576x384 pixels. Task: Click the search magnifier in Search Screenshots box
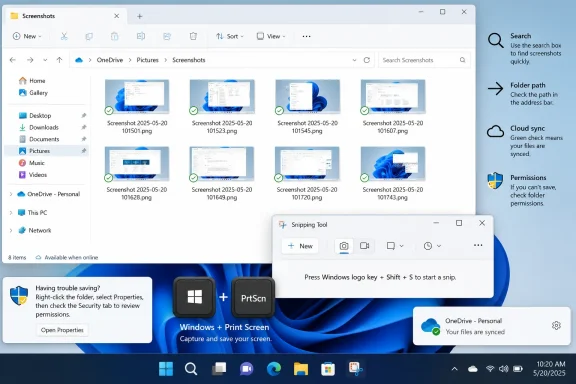tap(462, 60)
